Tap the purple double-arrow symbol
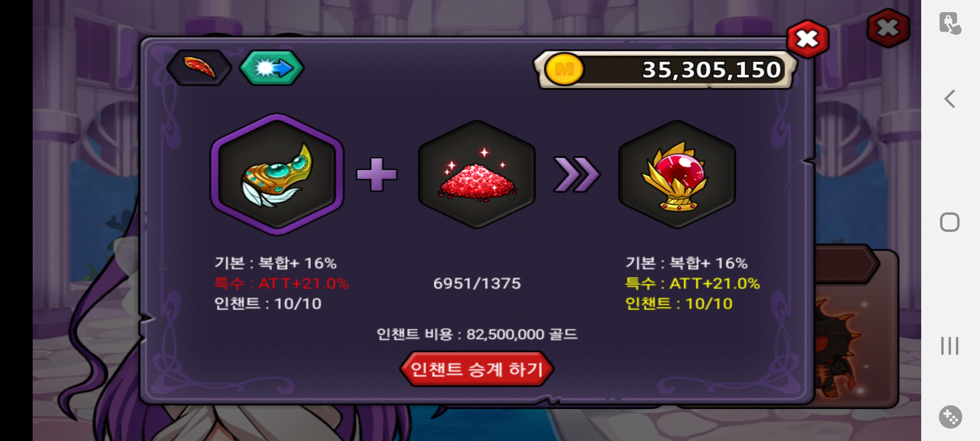The height and width of the screenshot is (441, 980). pos(577,174)
